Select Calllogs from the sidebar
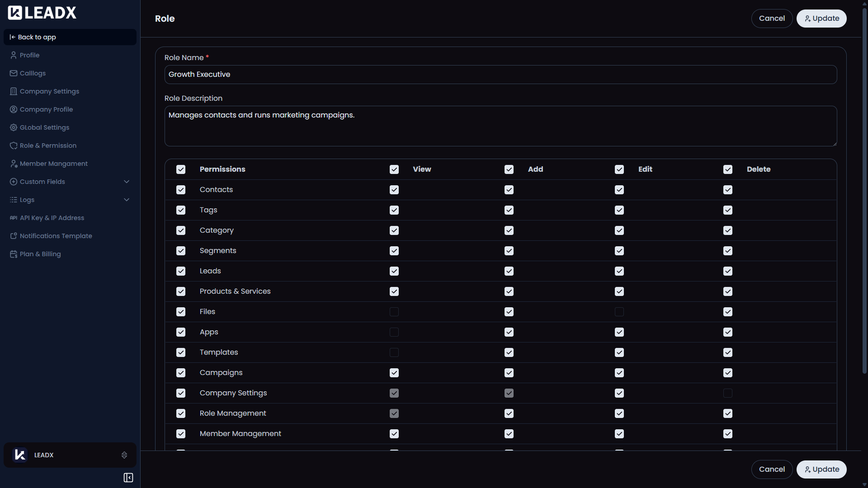 (x=32, y=73)
